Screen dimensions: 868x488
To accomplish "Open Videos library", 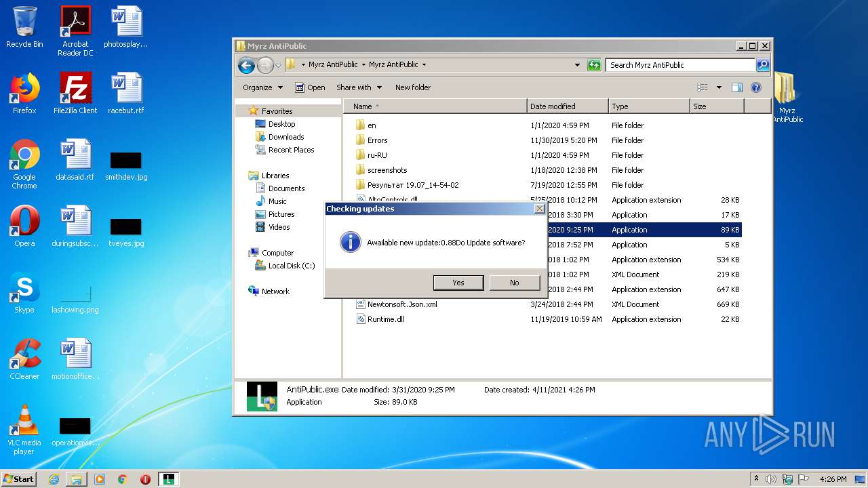I will point(279,227).
